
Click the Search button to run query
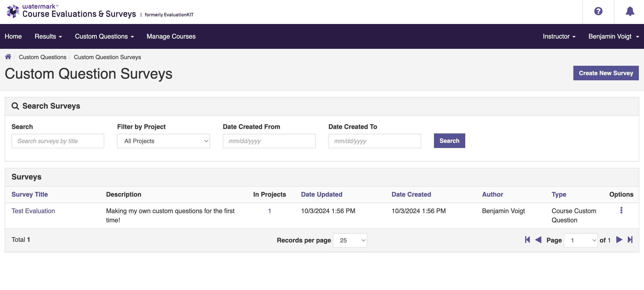[x=449, y=141]
